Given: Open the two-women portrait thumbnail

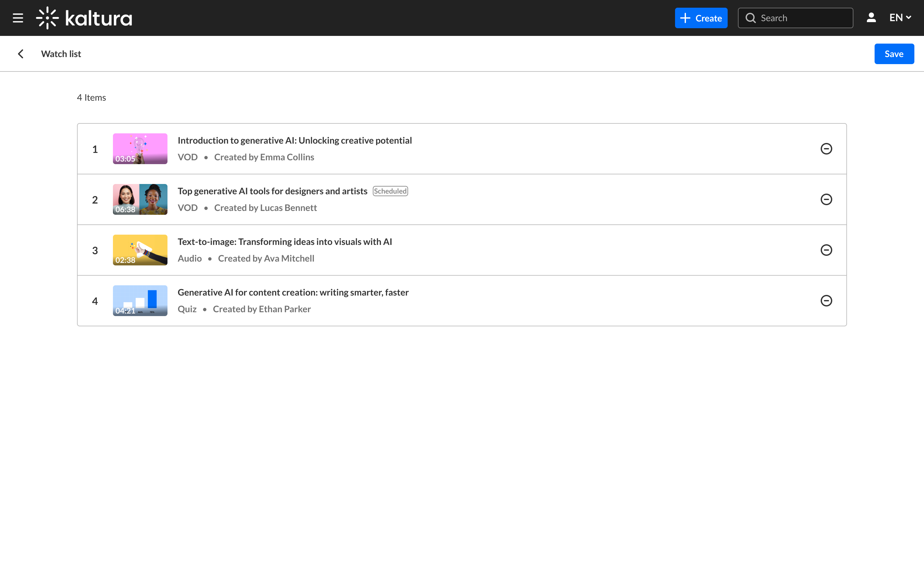Looking at the screenshot, I should pos(140,200).
